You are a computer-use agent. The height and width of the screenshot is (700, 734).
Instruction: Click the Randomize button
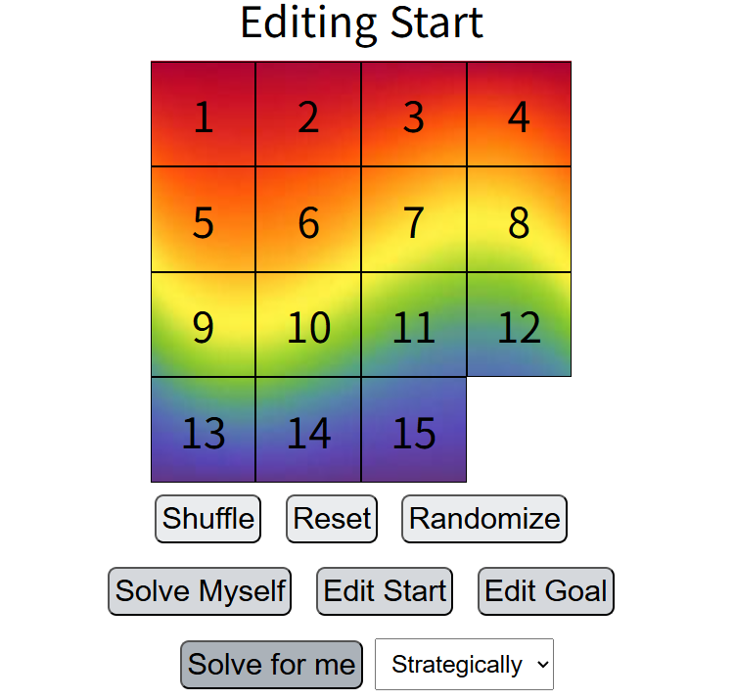484,519
